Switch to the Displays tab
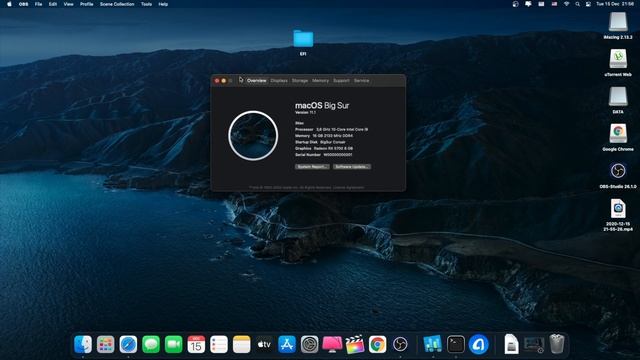640x360 pixels. (x=279, y=81)
